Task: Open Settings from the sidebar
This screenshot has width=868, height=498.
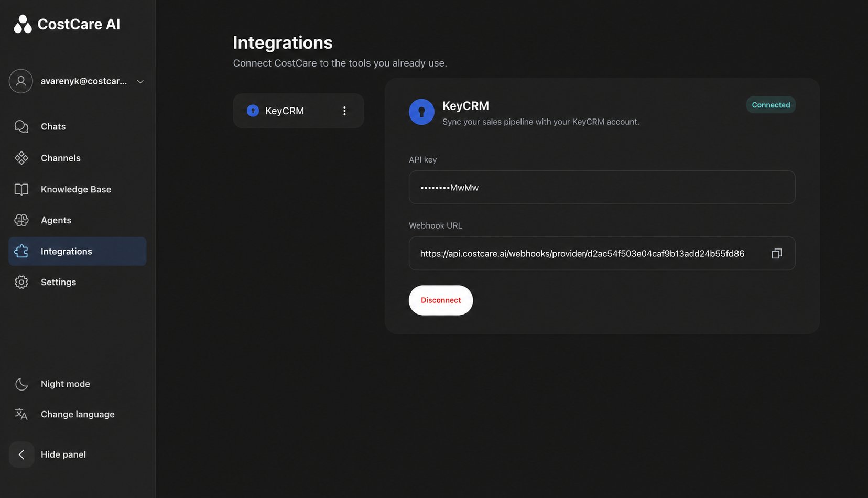Action: coord(78,282)
